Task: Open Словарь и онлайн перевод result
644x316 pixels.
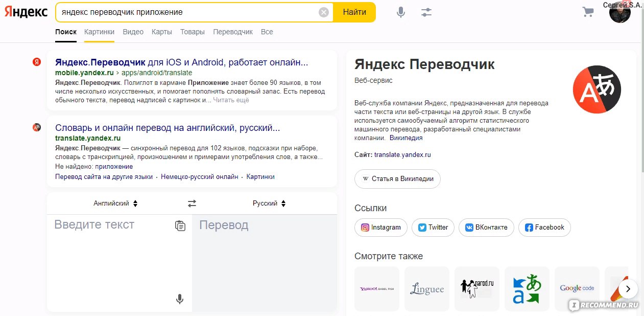Action: [168, 128]
